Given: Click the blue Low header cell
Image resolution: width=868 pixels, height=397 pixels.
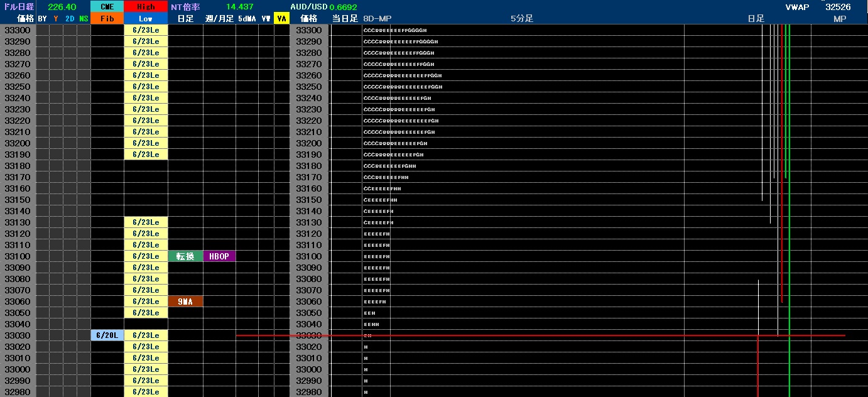Looking at the screenshot, I should [x=146, y=18].
